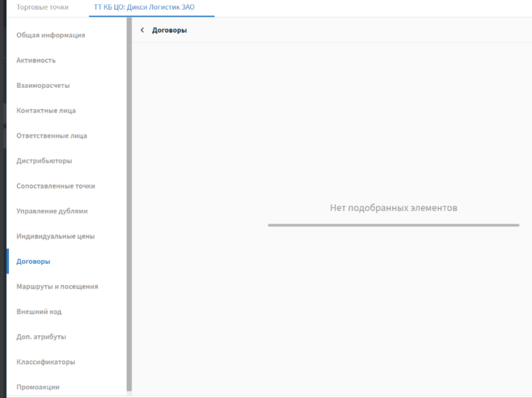
Task: Open Маршруты и посещения section
Action: [x=58, y=286]
